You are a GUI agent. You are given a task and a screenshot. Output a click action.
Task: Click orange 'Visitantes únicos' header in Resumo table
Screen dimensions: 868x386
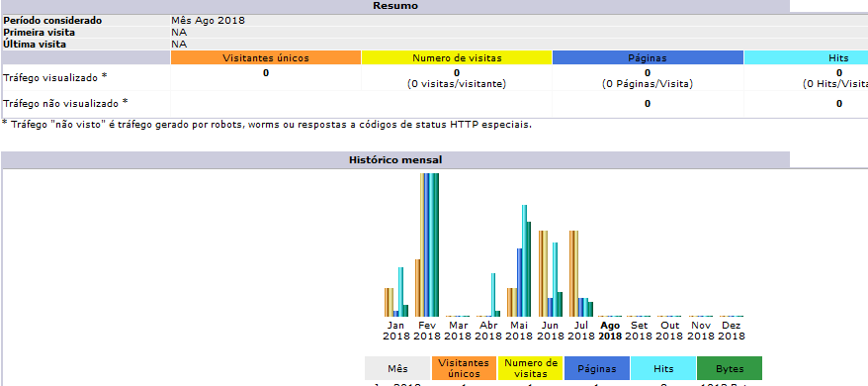pos(266,57)
